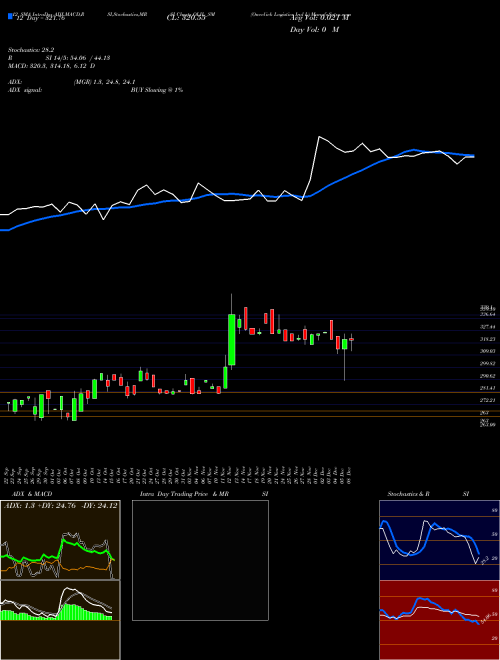Click the Avg Vol: 0.021 M readout
This screenshot has width=500, height=660.
(x=320, y=18)
